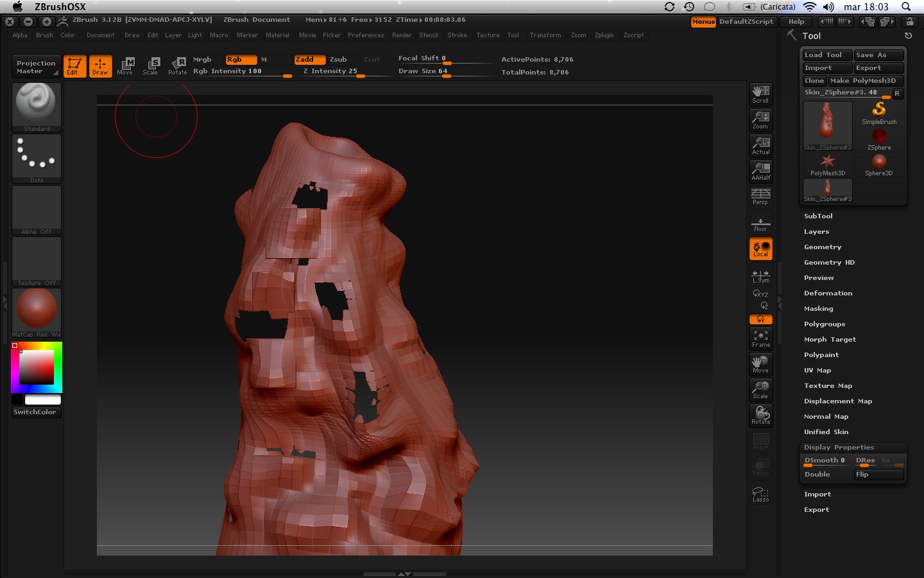The width and height of the screenshot is (924, 578).
Task: Expand the Layers section
Action: click(x=816, y=232)
